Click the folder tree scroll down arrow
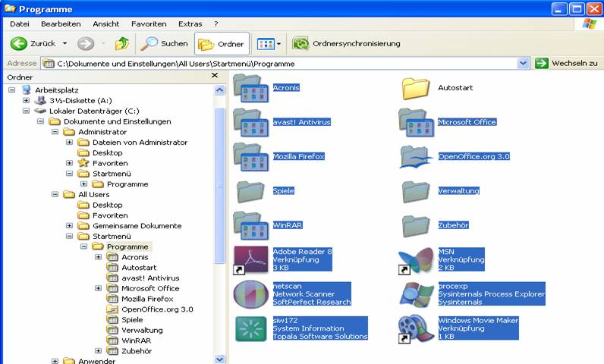 tap(219, 359)
